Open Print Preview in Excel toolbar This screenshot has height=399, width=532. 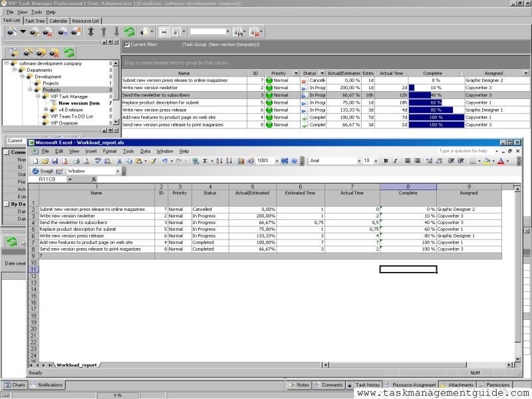click(x=86, y=161)
